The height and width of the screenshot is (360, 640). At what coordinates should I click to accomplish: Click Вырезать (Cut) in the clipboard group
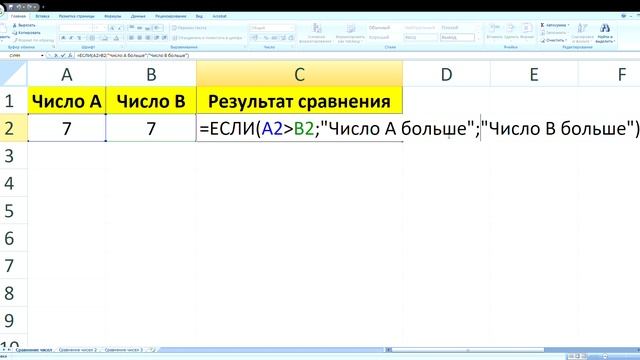coord(24,25)
